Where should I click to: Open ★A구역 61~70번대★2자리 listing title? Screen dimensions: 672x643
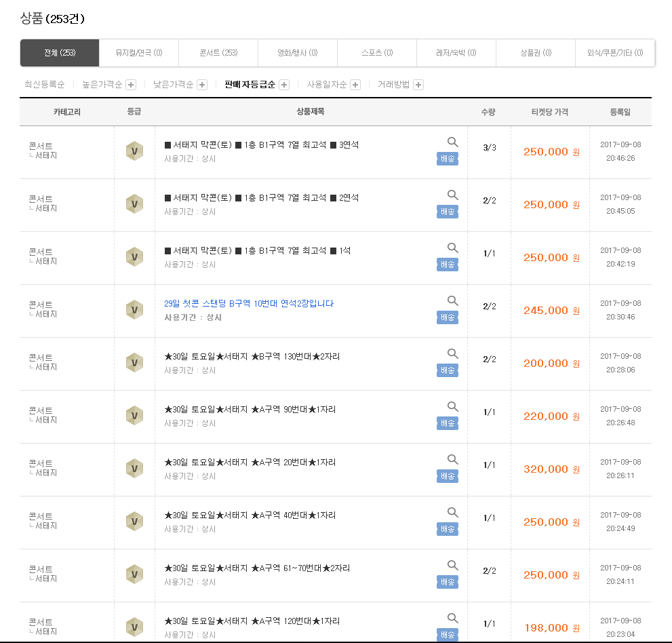tap(257, 568)
